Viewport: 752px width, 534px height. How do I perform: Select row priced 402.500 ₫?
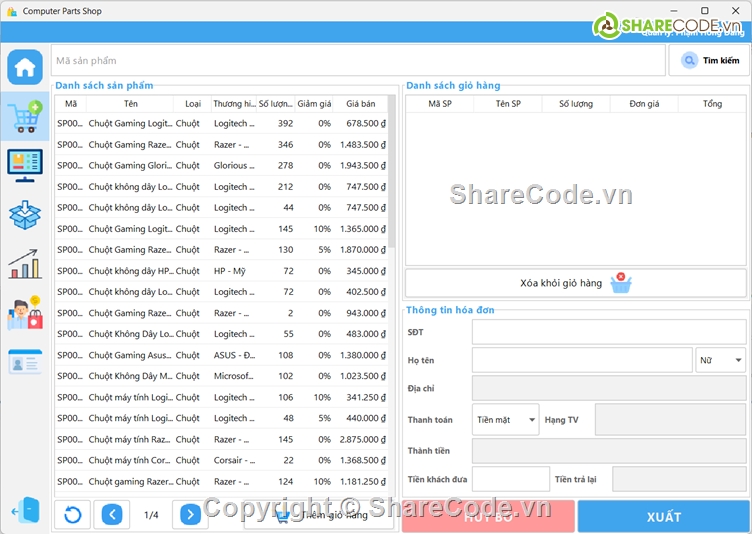click(x=221, y=292)
